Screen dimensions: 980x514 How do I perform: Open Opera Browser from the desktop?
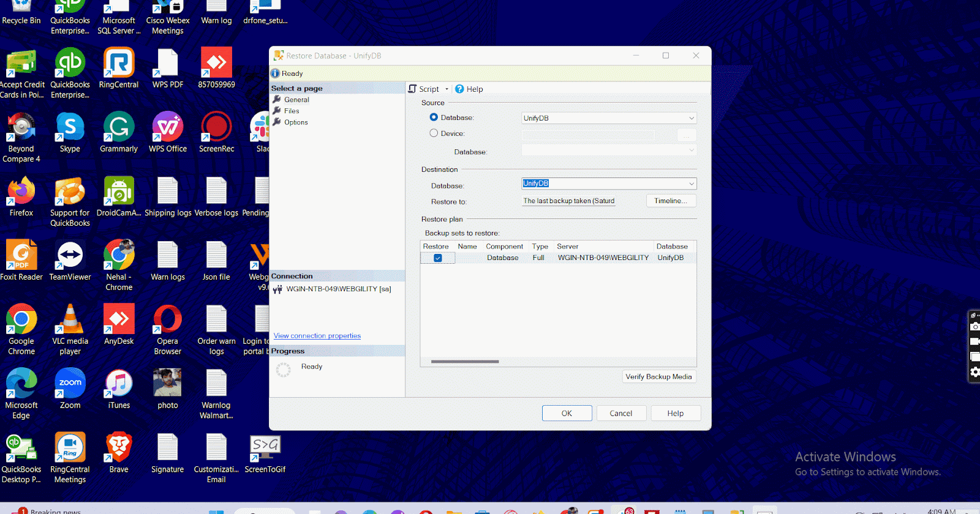point(168,330)
